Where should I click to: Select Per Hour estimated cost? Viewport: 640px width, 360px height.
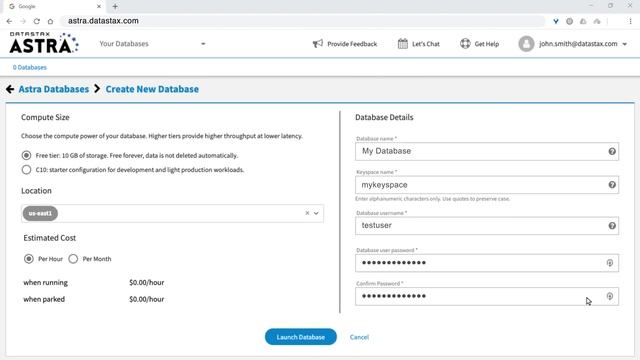(29, 259)
